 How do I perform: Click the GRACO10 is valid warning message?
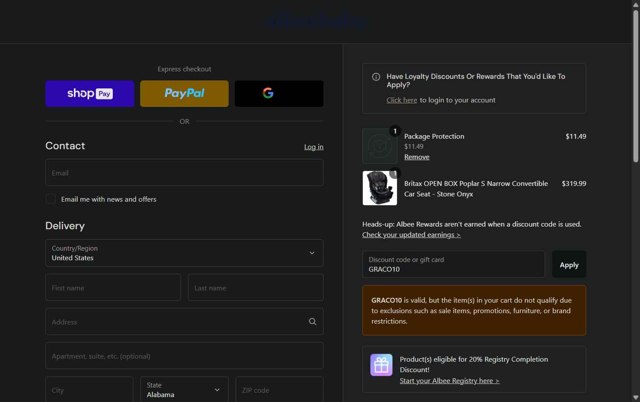474,311
